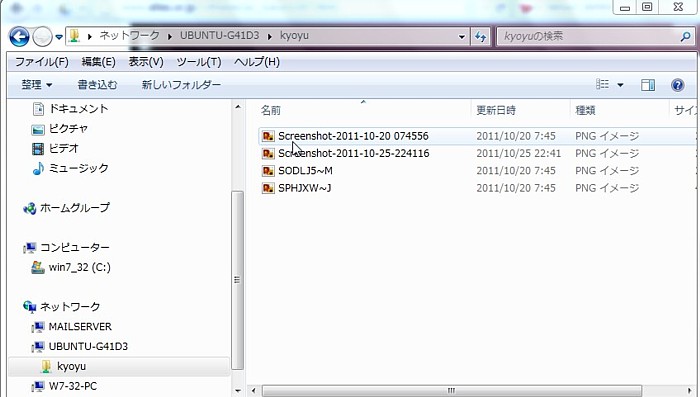Open the 編集(E) menu
The image size is (700, 397).
point(98,62)
